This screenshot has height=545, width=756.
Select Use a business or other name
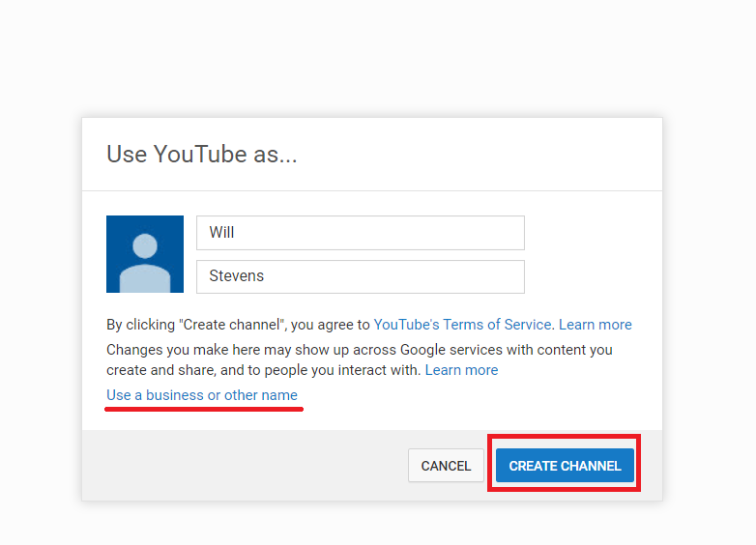(202, 395)
